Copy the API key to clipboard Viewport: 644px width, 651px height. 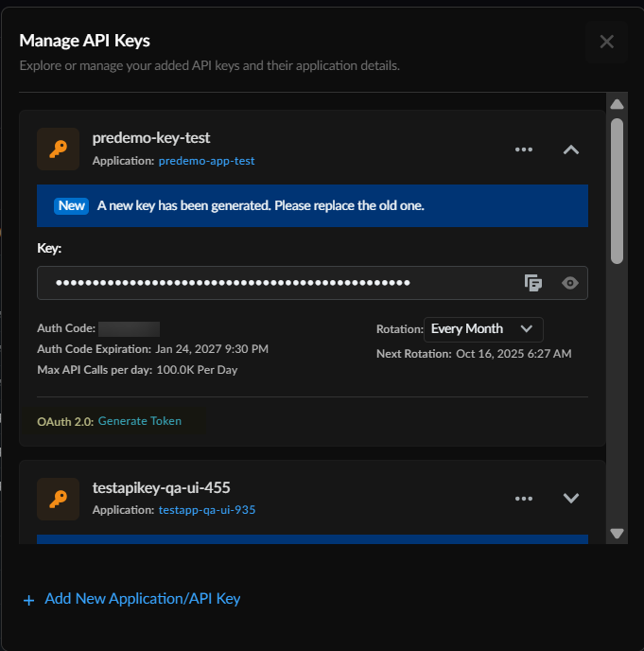point(533,283)
